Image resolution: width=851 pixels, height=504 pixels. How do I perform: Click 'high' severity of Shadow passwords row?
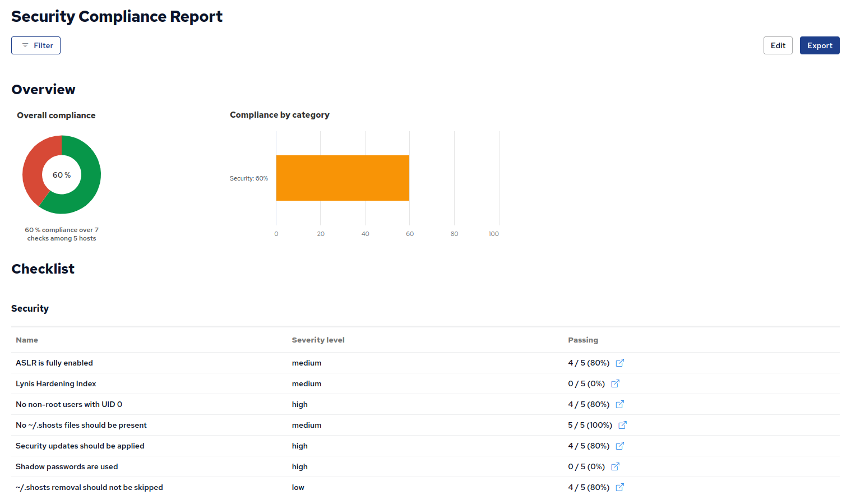[300, 466]
